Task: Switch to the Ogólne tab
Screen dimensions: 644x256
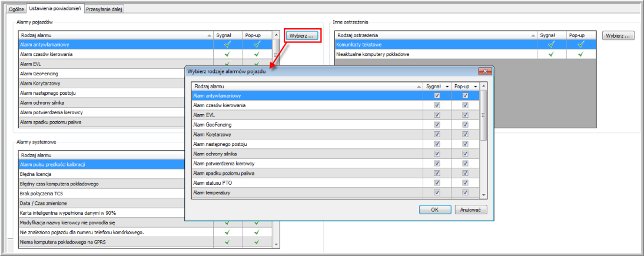Action: pyautogui.click(x=16, y=9)
